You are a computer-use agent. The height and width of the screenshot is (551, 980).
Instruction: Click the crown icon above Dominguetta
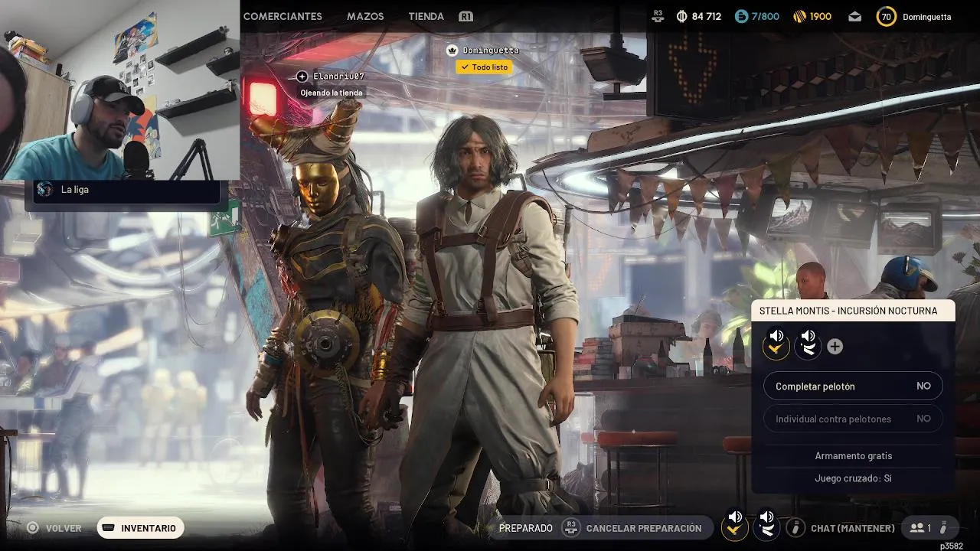452,50
